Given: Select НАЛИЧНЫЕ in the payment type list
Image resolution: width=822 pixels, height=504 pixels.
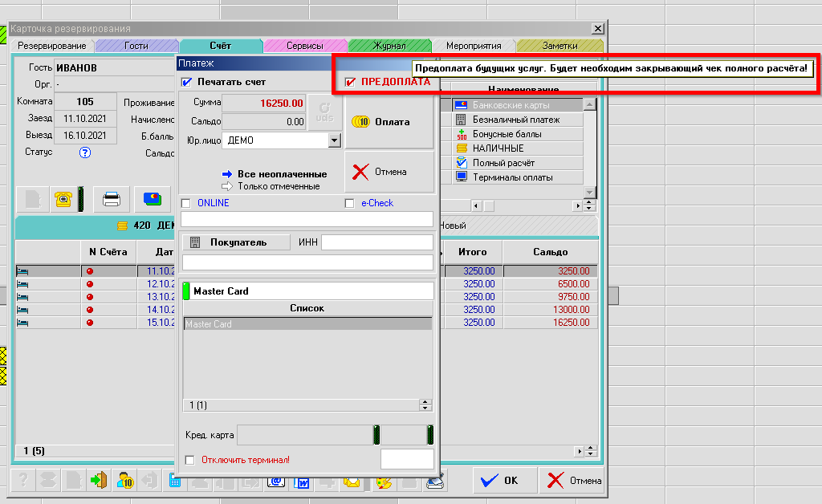Looking at the screenshot, I should (498, 148).
